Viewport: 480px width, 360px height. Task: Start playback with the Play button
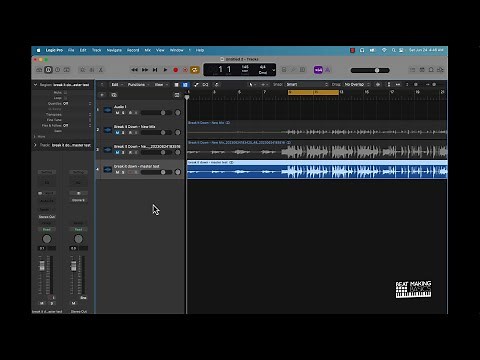(165, 70)
